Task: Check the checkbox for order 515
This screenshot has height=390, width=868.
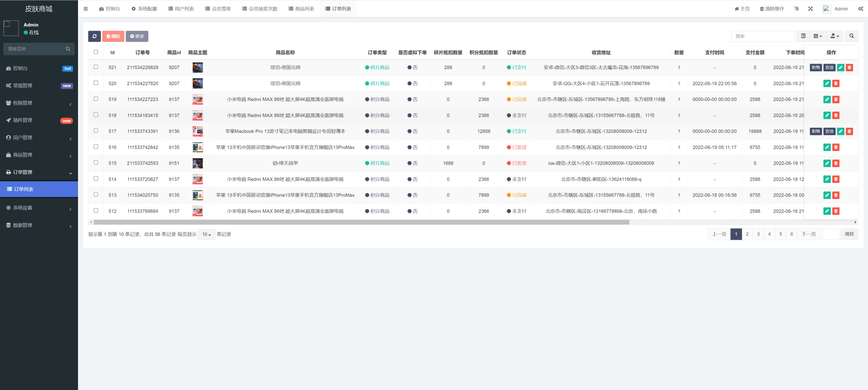Action: (x=96, y=163)
